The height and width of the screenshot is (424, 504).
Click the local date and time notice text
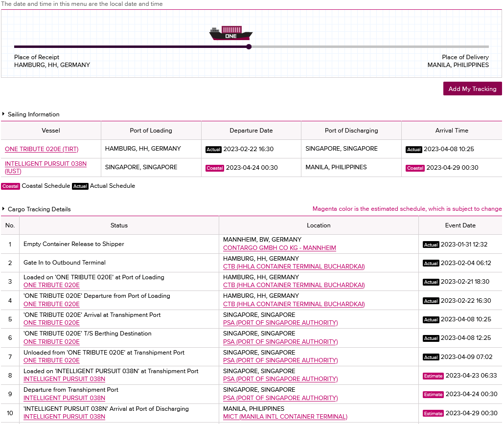[x=82, y=4]
